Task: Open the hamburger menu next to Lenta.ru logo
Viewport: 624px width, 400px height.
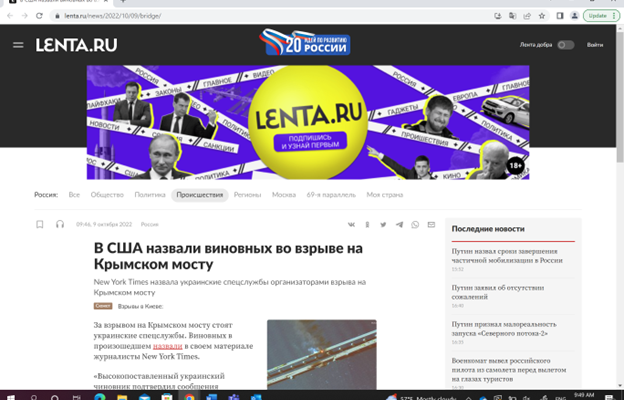Action: [x=18, y=45]
